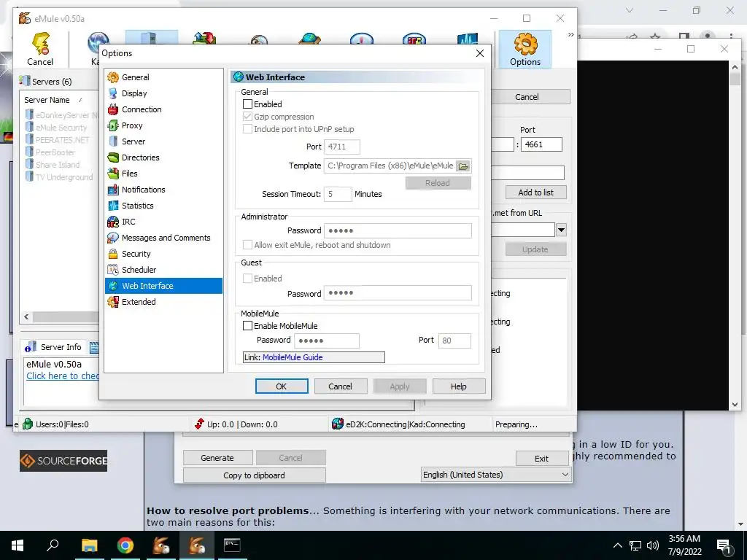Open the server.met URL dropdown arrow
The width and height of the screenshot is (747, 560).
[561, 230]
